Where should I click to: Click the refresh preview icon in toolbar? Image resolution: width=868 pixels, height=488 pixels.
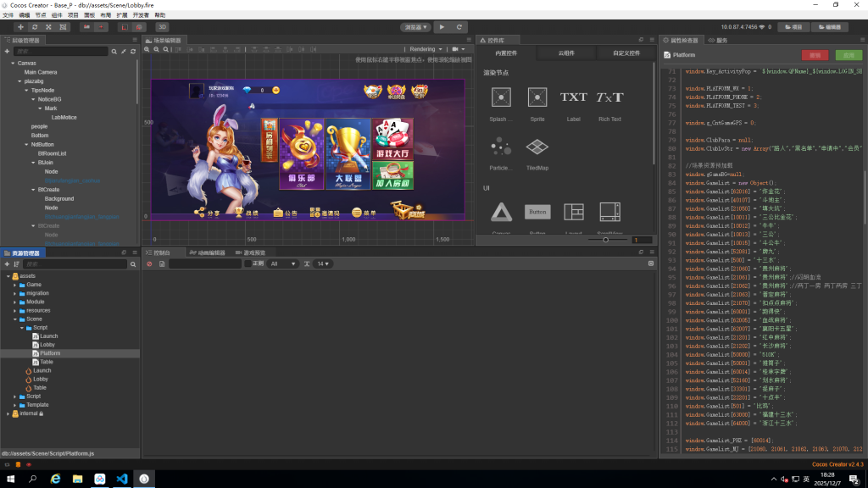coord(459,27)
